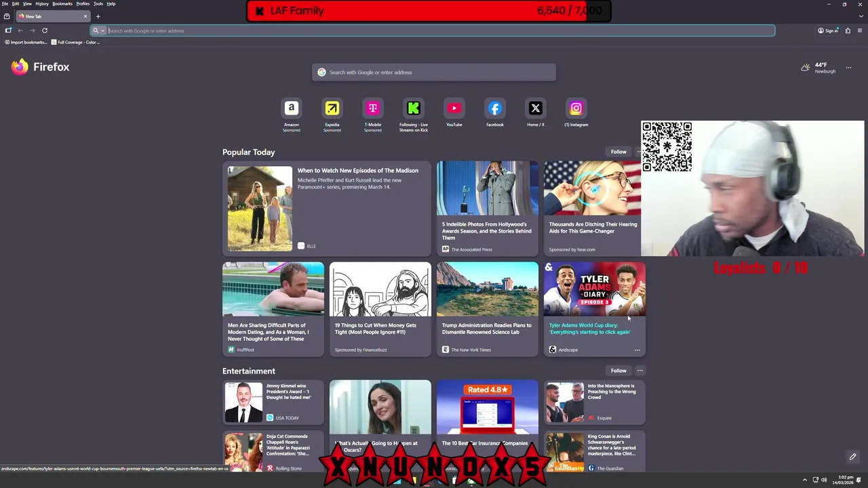Follow the Entertainment section
The image size is (868, 488).
point(618,371)
